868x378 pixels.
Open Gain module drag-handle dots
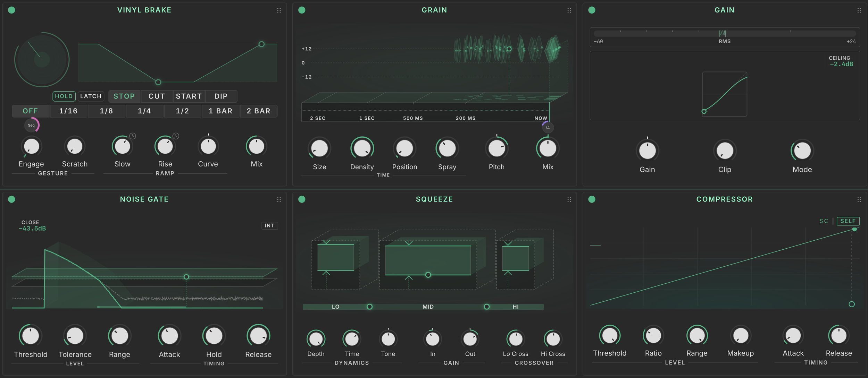(x=859, y=10)
